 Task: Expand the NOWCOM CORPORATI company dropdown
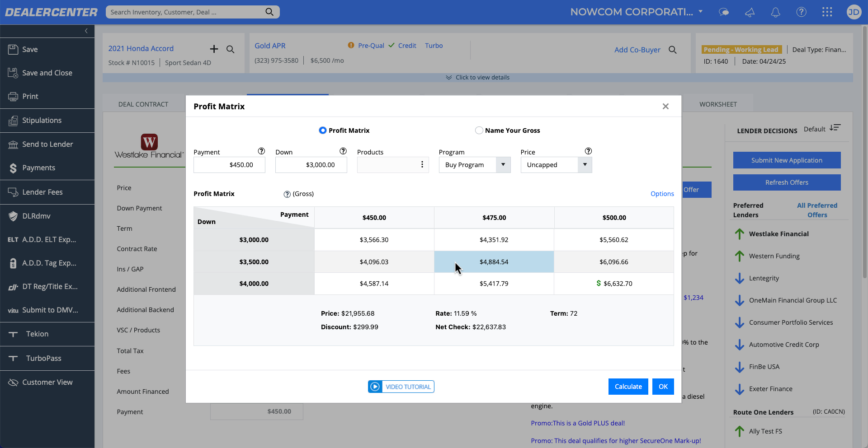pos(700,12)
